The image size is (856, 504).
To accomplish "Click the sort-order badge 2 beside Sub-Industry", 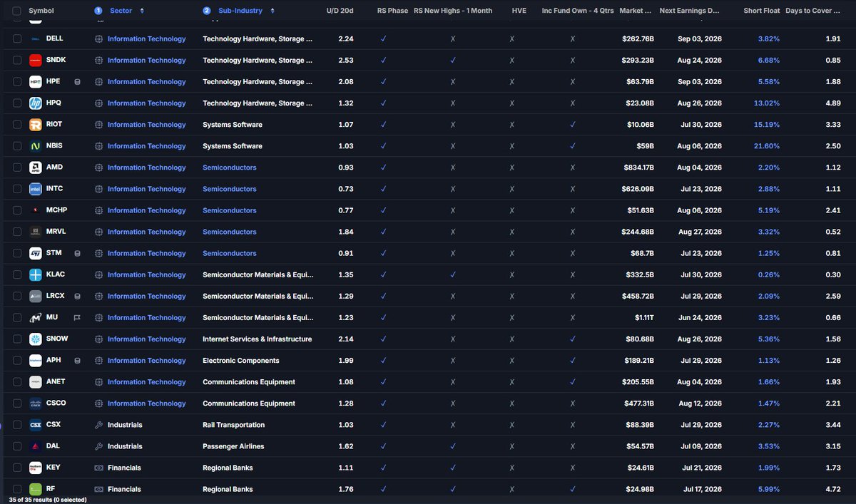I will point(207,11).
